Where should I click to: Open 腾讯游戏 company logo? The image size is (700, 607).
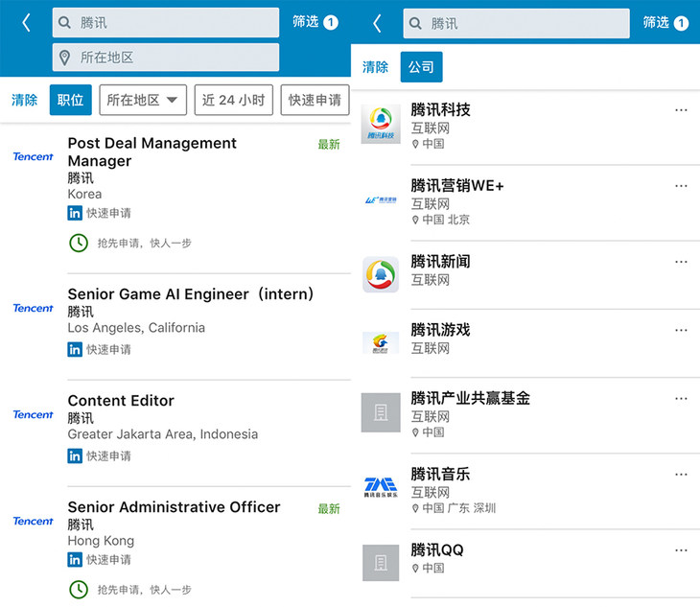(381, 342)
